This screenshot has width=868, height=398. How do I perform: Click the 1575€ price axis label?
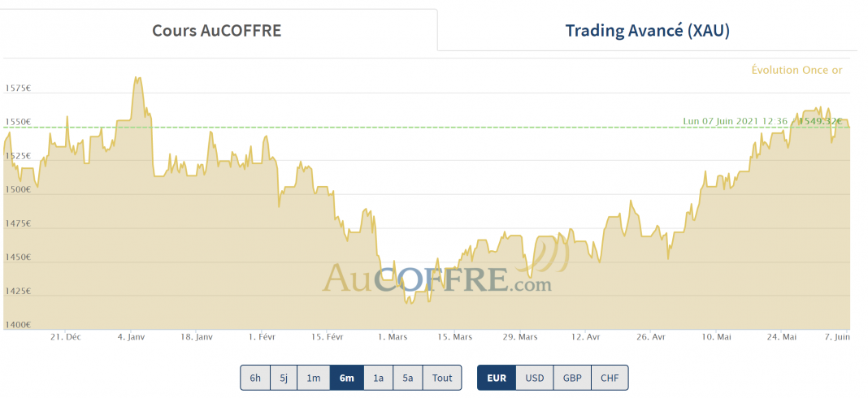coord(18,88)
